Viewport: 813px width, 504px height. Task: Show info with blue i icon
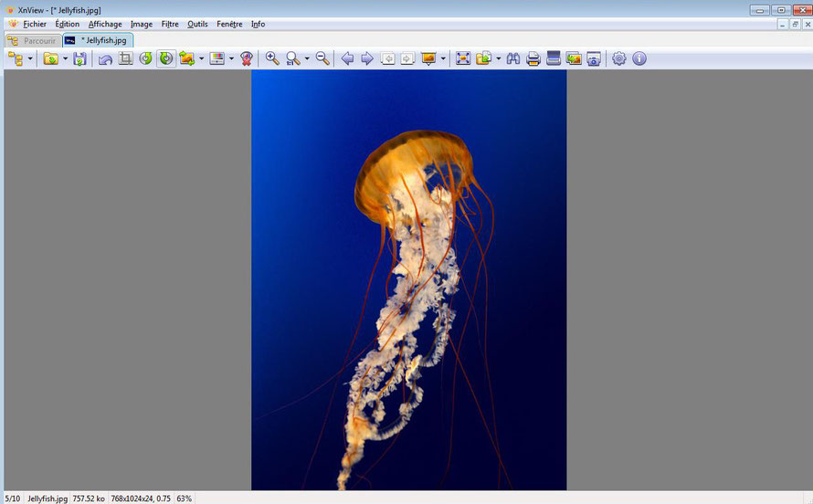[x=639, y=58]
